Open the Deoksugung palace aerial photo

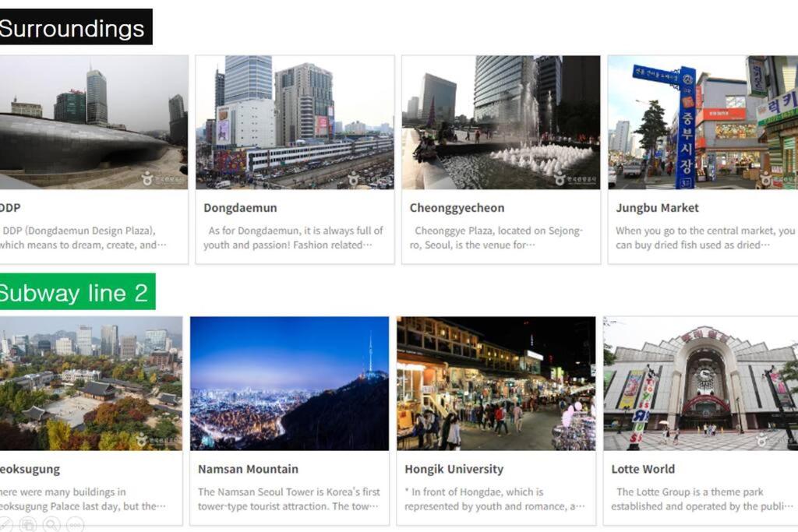coord(91,383)
